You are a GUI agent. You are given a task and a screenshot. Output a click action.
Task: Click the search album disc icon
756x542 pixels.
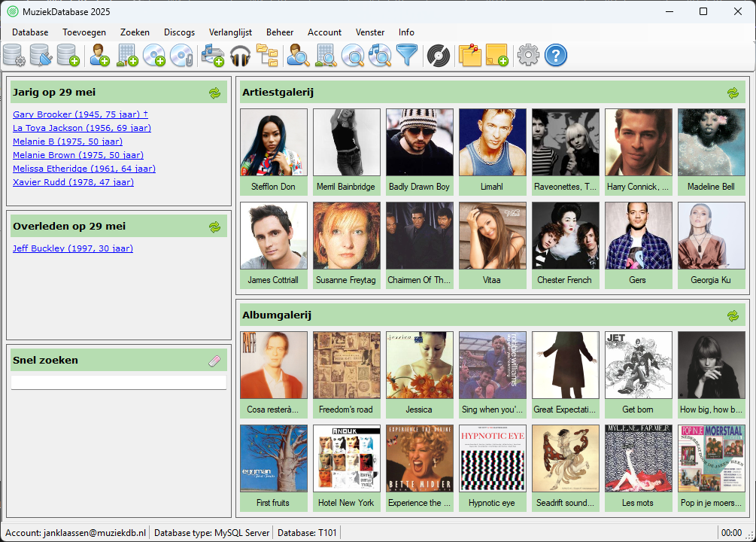(353, 55)
